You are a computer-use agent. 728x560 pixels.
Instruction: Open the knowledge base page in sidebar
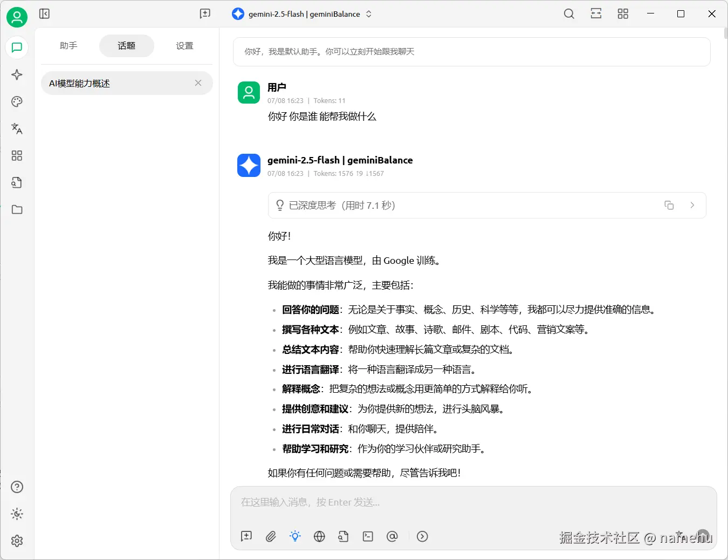click(17, 182)
